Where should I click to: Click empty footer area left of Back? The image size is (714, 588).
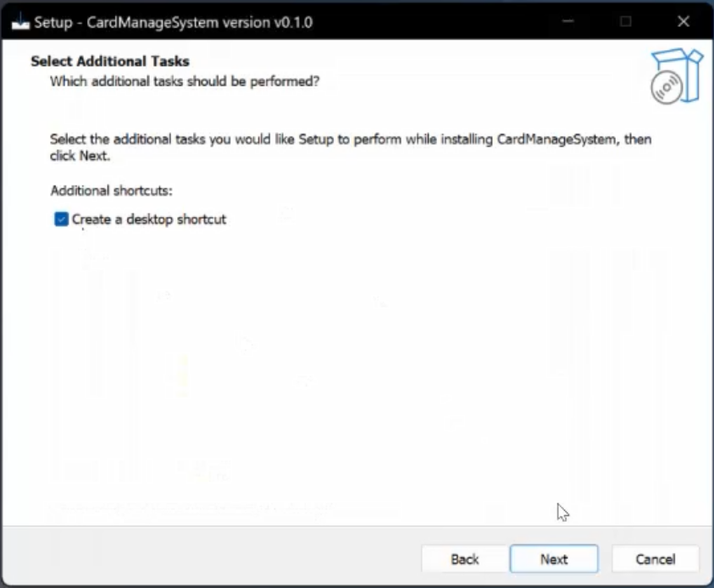pos(212,559)
